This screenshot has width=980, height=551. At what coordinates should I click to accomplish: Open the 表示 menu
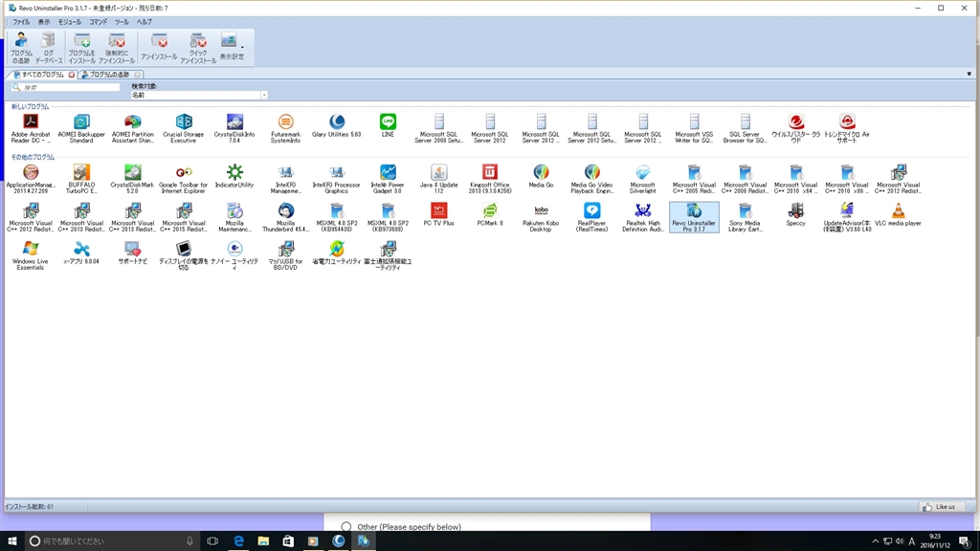pyautogui.click(x=44, y=22)
